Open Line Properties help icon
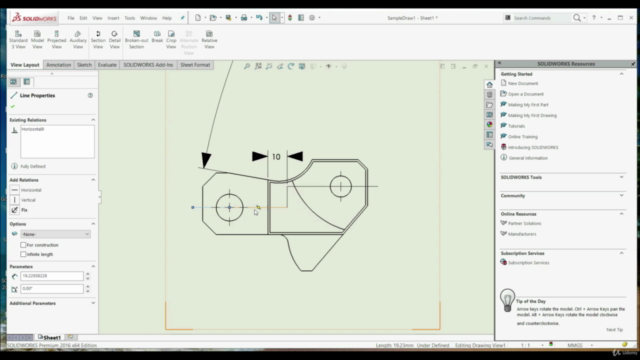Viewport: 640px width, 360px height. pos(90,95)
